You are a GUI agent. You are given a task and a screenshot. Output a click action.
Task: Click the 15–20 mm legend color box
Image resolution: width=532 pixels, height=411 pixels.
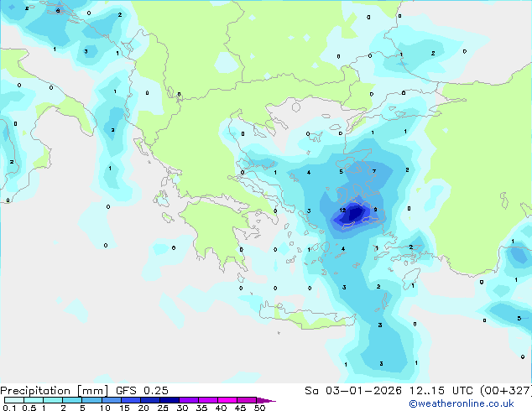click(131, 400)
